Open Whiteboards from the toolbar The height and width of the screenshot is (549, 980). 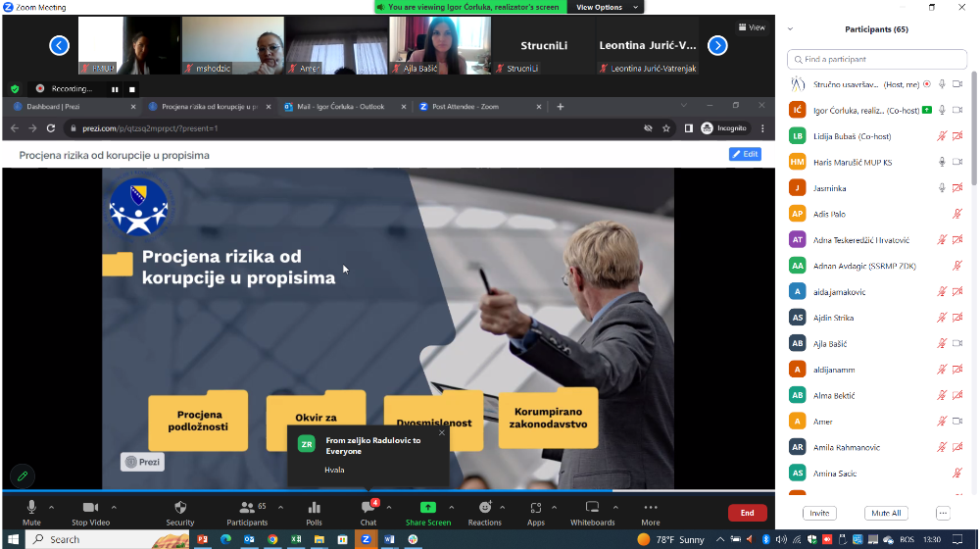coord(593,513)
